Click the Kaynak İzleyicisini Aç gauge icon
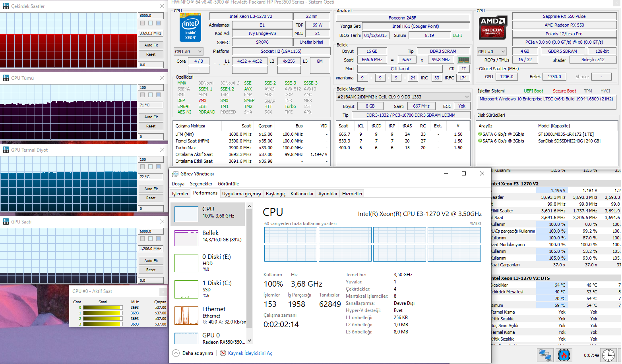 pyautogui.click(x=223, y=353)
